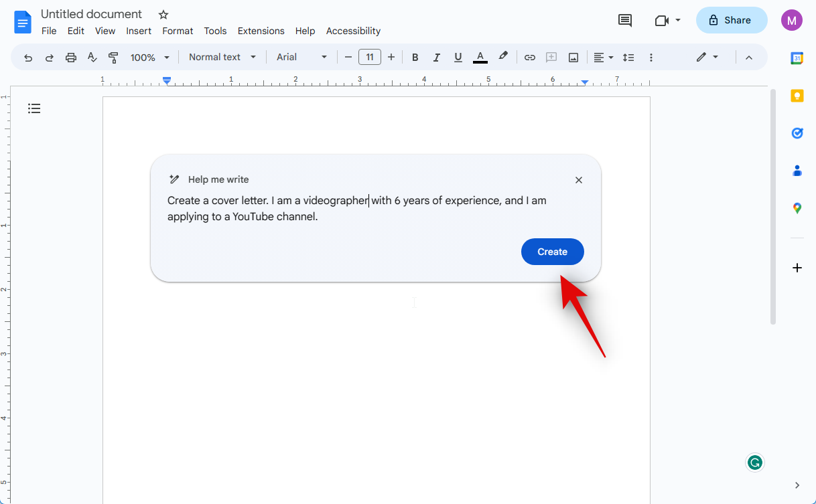This screenshot has height=504, width=816.
Task: Open the highlight color picker
Action: [503, 57]
